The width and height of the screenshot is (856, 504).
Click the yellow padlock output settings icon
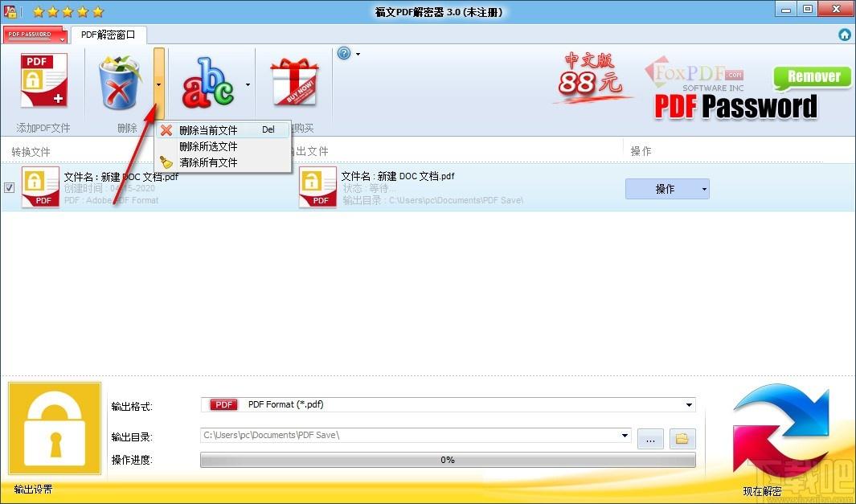click(x=55, y=428)
